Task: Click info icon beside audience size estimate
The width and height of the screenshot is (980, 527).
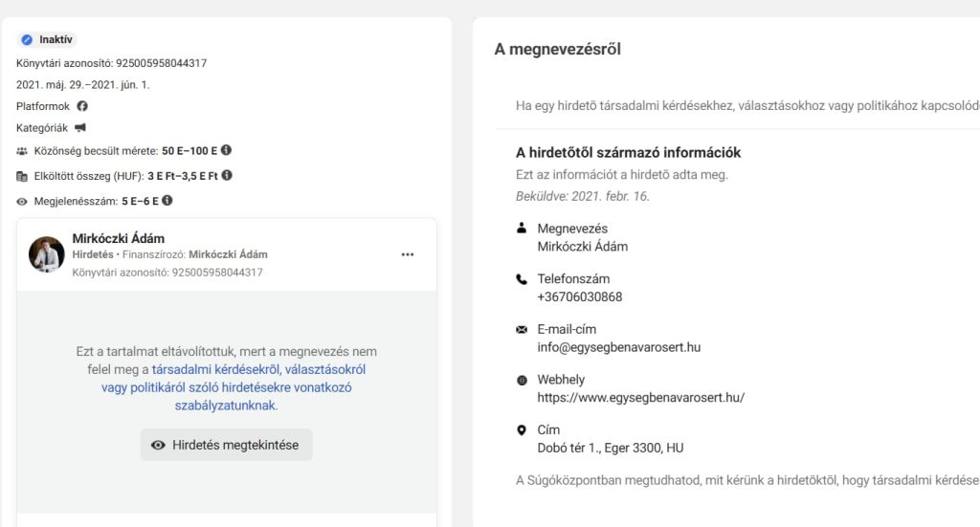Action: (x=226, y=150)
